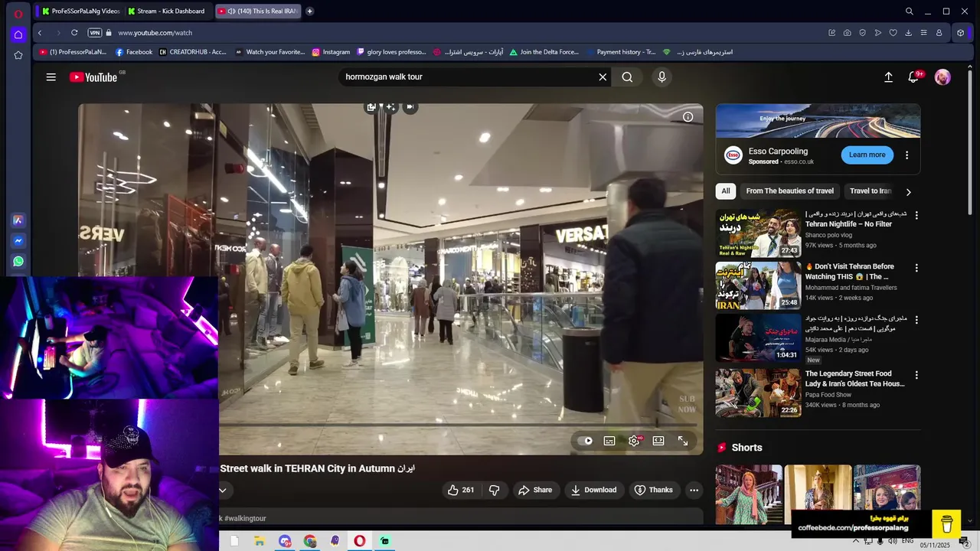
Task: Toggle the autoplay switch in player
Action: (x=586, y=441)
